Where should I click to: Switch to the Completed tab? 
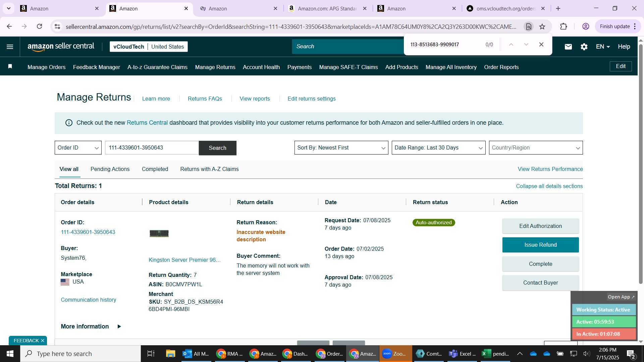point(155,169)
